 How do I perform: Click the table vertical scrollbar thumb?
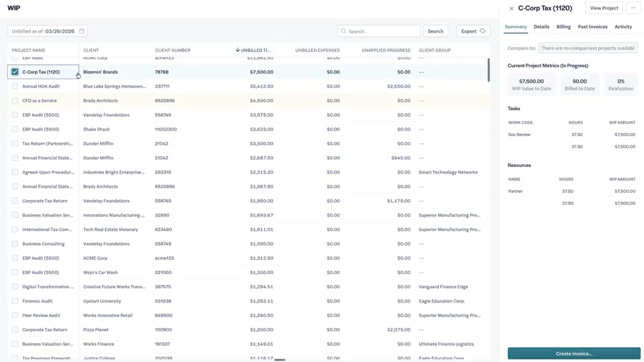[x=488, y=70]
